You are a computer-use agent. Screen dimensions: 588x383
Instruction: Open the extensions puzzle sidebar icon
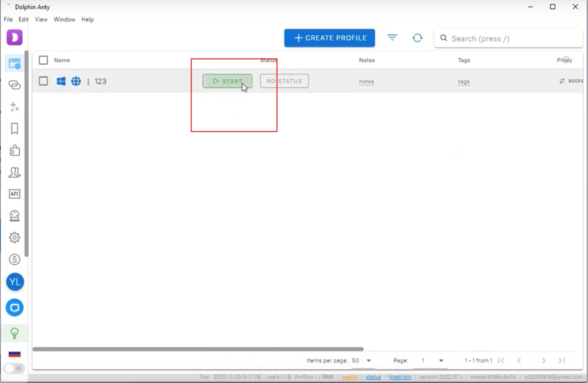(14, 150)
